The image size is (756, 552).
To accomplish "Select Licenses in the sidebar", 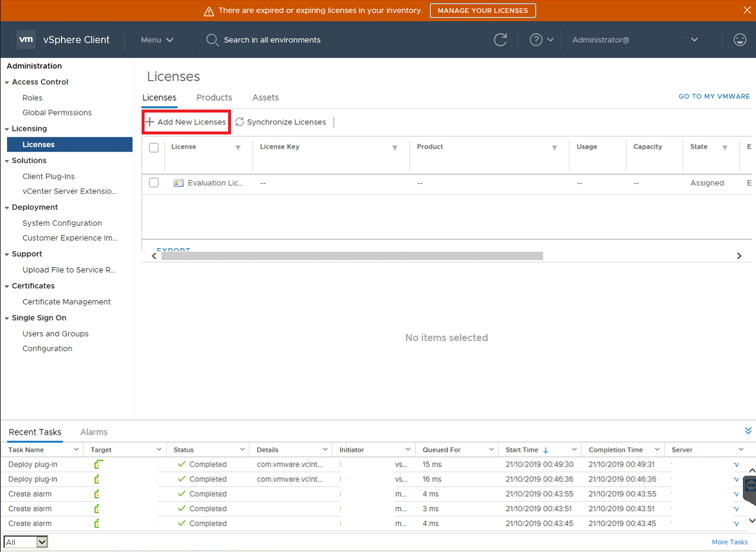I will pos(70,145).
